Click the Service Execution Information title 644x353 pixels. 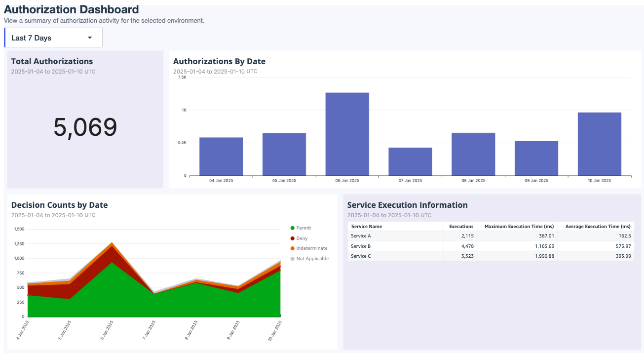pos(408,205)
